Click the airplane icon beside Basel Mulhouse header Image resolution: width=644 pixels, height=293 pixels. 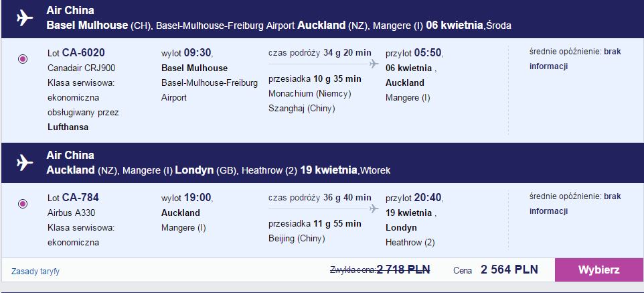(x=25, y=17)
